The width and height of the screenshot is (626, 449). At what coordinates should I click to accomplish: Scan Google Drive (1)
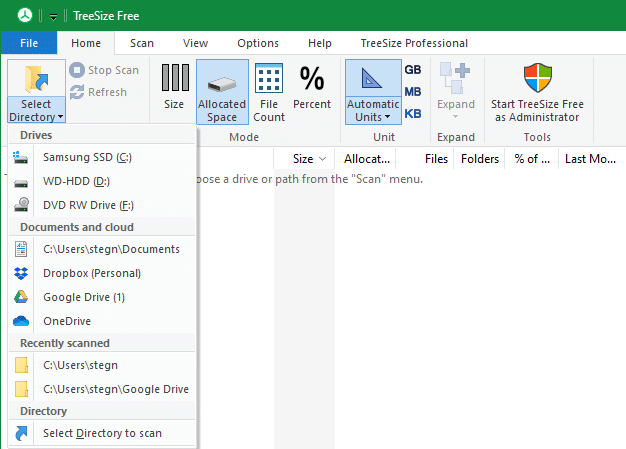[102, 297]
